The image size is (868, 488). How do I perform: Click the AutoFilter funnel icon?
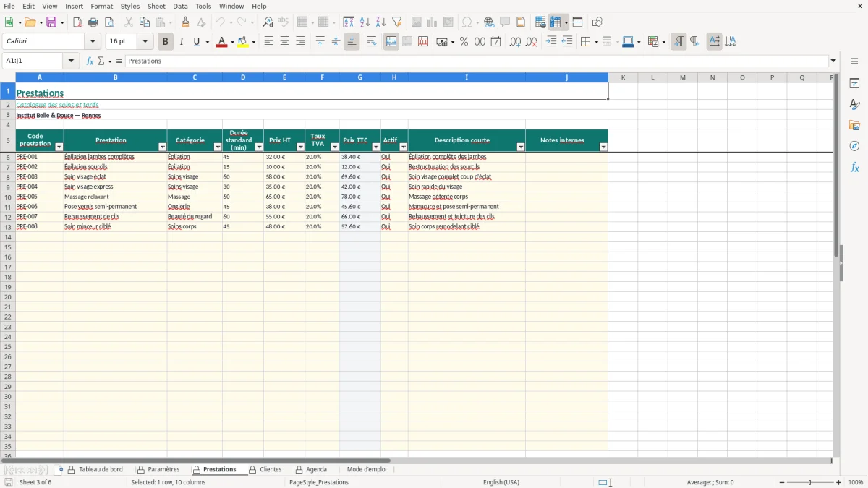pyautogui.click(x=397, y=22)
